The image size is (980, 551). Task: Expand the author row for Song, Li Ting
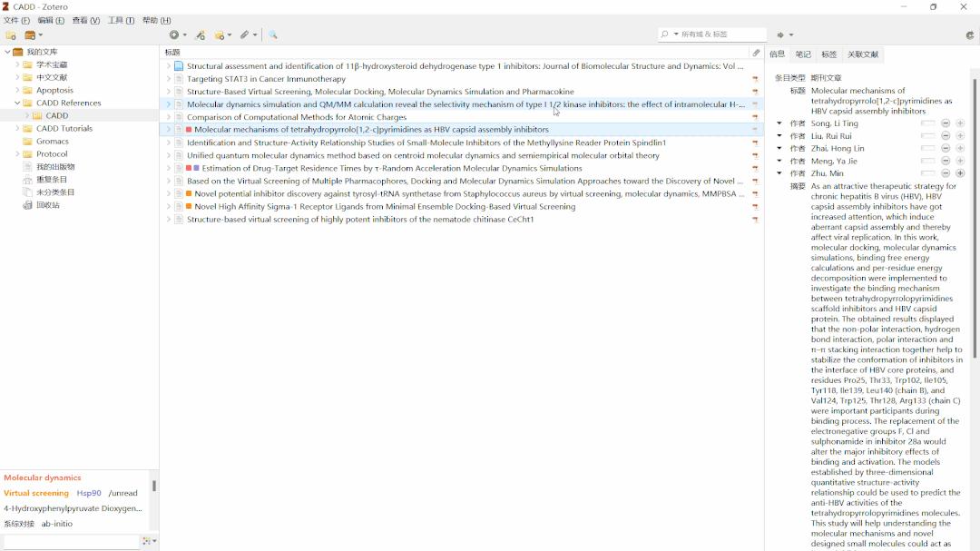point(779,123)
